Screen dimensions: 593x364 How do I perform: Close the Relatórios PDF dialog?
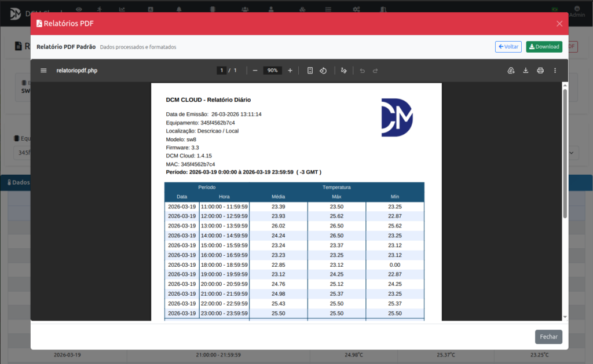[559, 24]
